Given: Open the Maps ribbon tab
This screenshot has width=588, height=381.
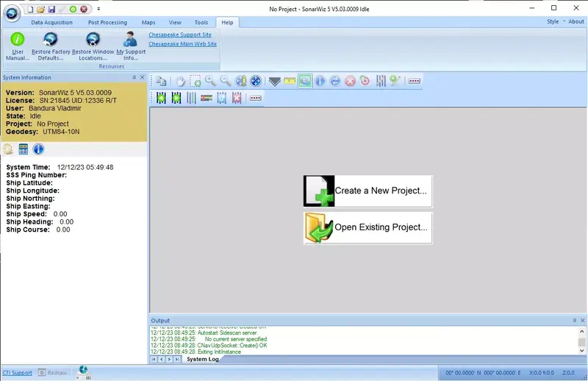Looking at the screenshot, I should [148, 23].
